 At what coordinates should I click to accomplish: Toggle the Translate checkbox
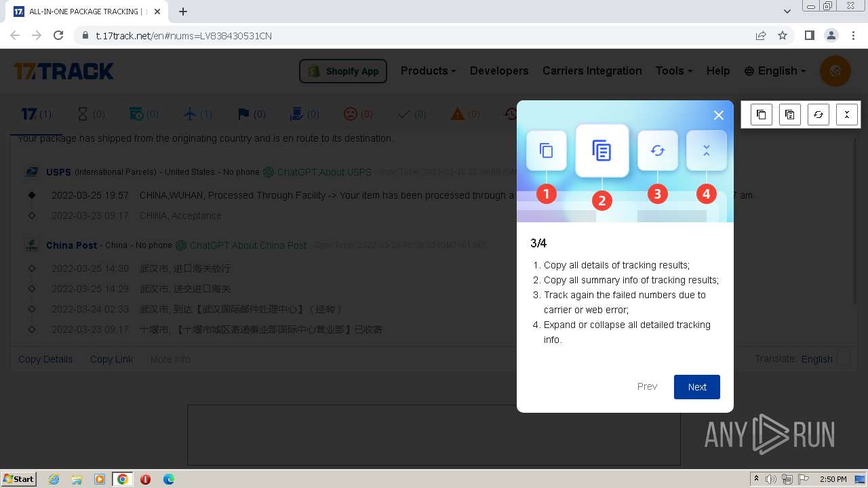(844, 359)
